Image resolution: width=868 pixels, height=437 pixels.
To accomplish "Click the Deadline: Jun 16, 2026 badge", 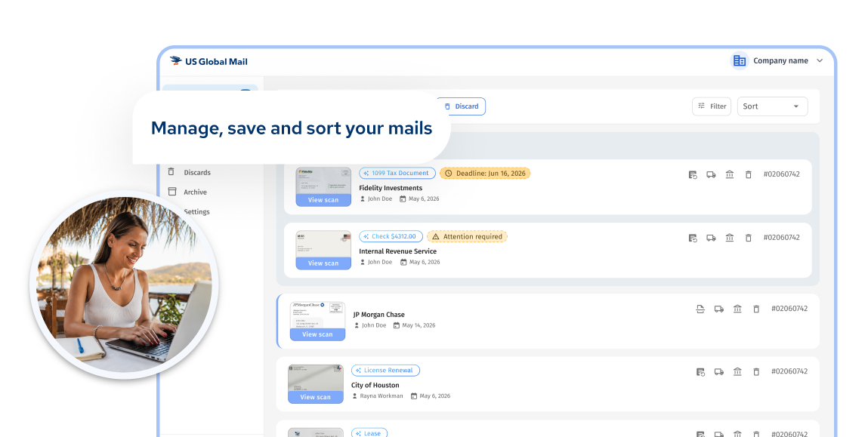I will (x=486, y=173).
